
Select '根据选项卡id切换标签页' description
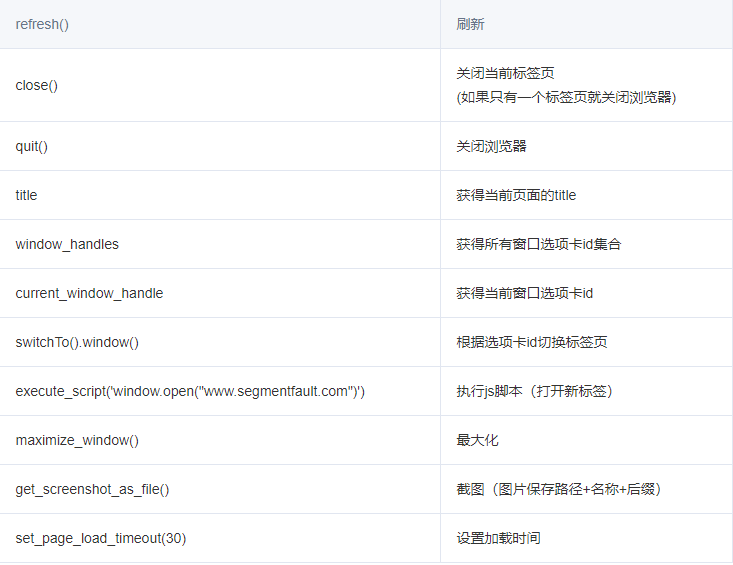click(532, 342)
